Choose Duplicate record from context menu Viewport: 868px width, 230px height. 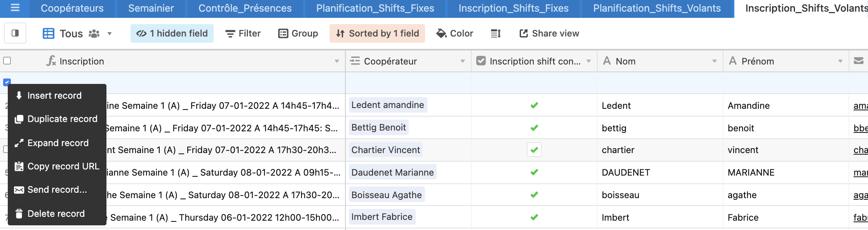(x=57, y=119)
